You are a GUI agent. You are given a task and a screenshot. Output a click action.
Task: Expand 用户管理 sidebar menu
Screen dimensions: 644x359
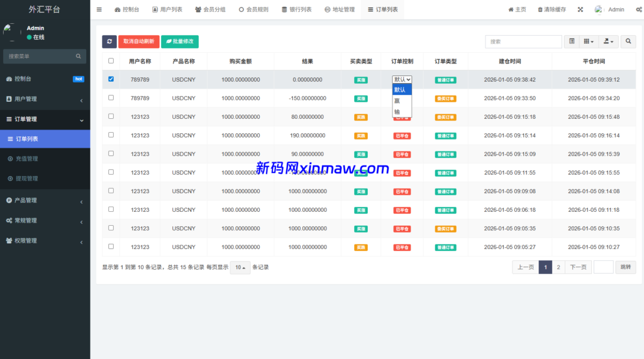[45, 99]
